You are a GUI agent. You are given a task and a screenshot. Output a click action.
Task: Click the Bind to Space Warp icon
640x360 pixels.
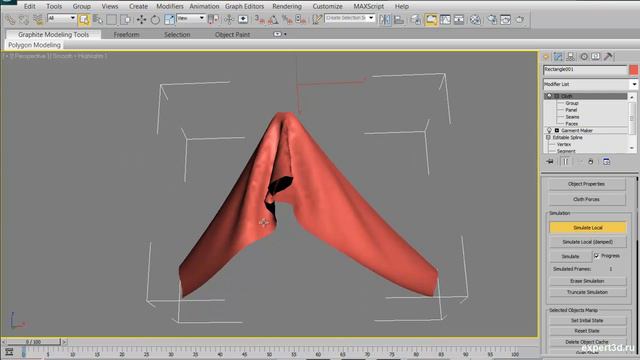click(38, 19)
